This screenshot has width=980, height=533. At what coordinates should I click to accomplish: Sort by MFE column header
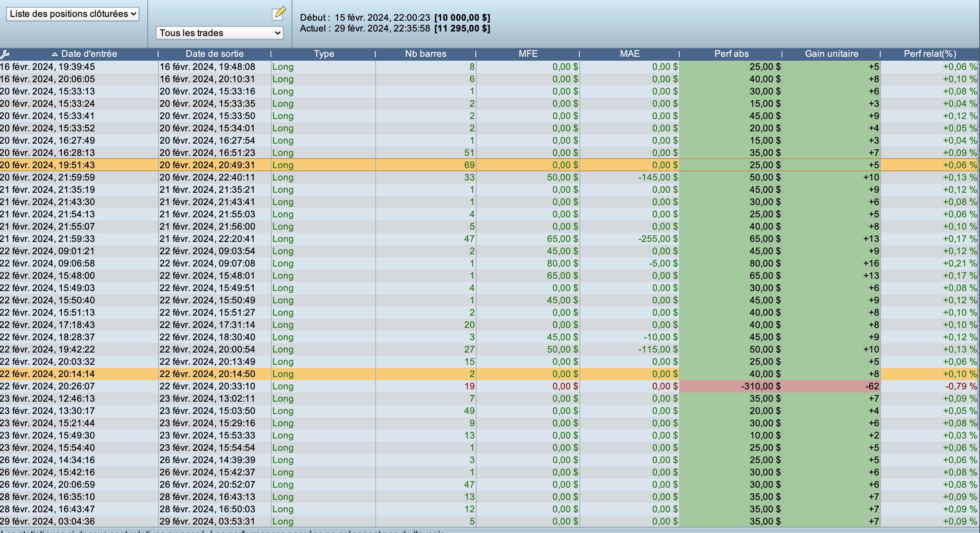click(x=528, y=54)
